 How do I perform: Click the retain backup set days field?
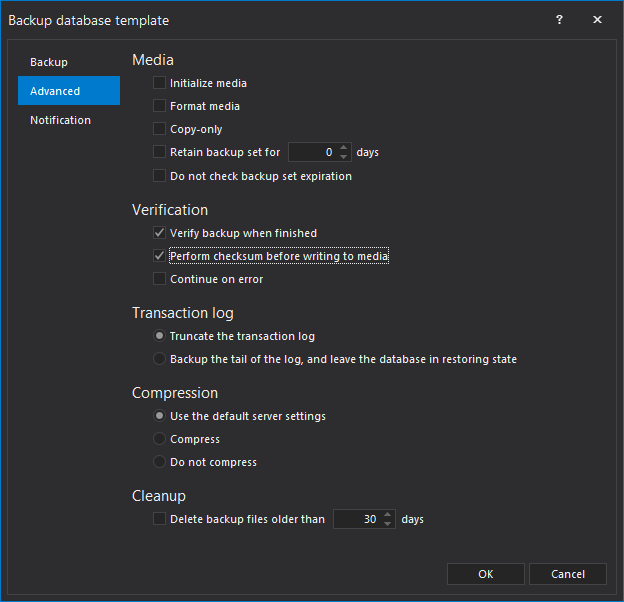(x=313, y=153)
